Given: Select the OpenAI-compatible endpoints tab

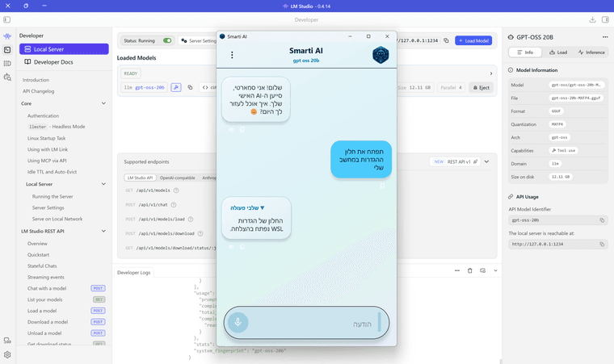Looking at the screenshot, I should click(x=178, y=178).
